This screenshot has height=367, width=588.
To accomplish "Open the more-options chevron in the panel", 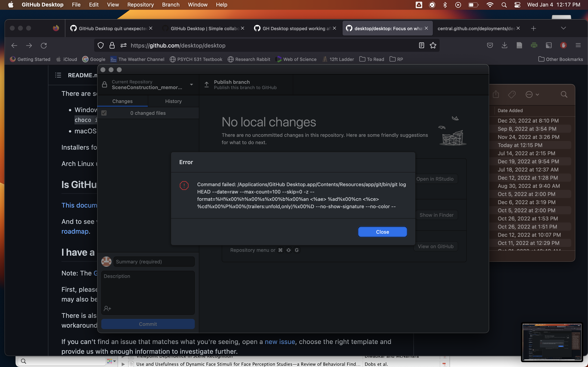I will pyautogui.click(x=532, y=94).
